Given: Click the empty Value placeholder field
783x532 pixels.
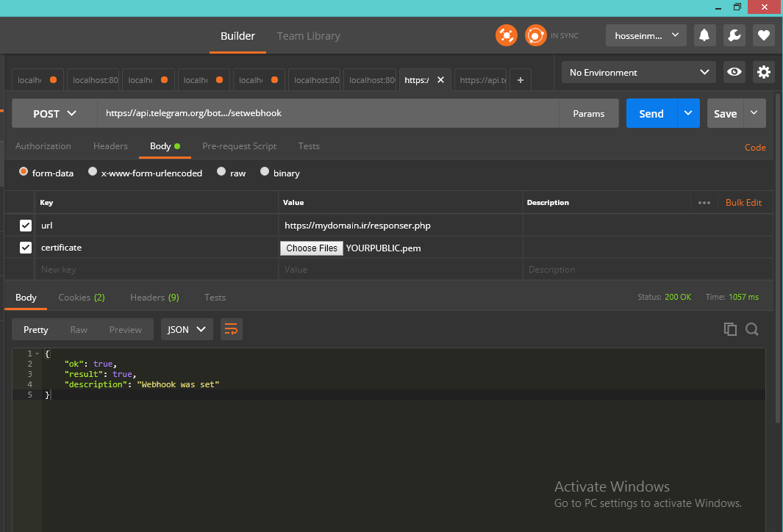Looking at the screenshot, I should tap(401, 270).
